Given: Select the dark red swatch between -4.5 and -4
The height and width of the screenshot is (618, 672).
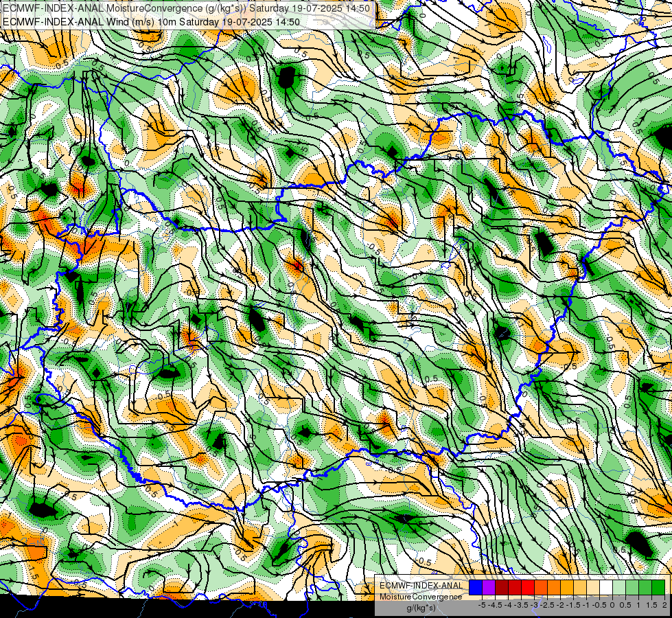Looking at the screenshot, I should pos(502,588).
